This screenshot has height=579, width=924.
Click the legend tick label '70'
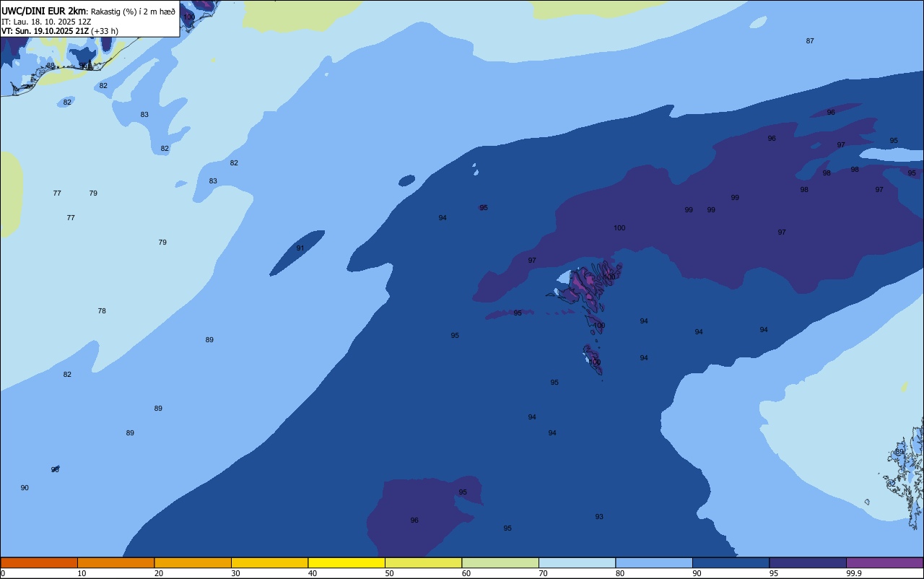pyautogui.click(x=544, y=573)
